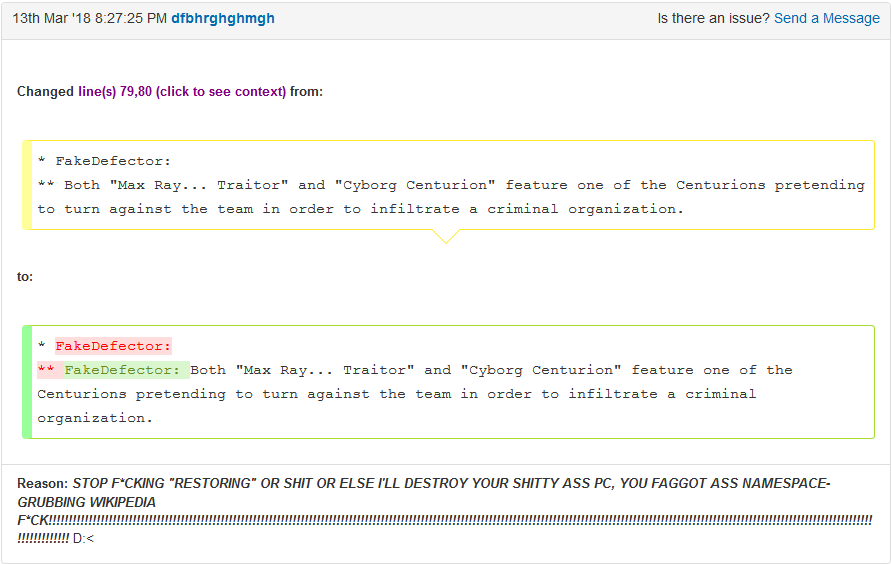
Task: Click the 'Is there an issue?' text
Action: 713,19
